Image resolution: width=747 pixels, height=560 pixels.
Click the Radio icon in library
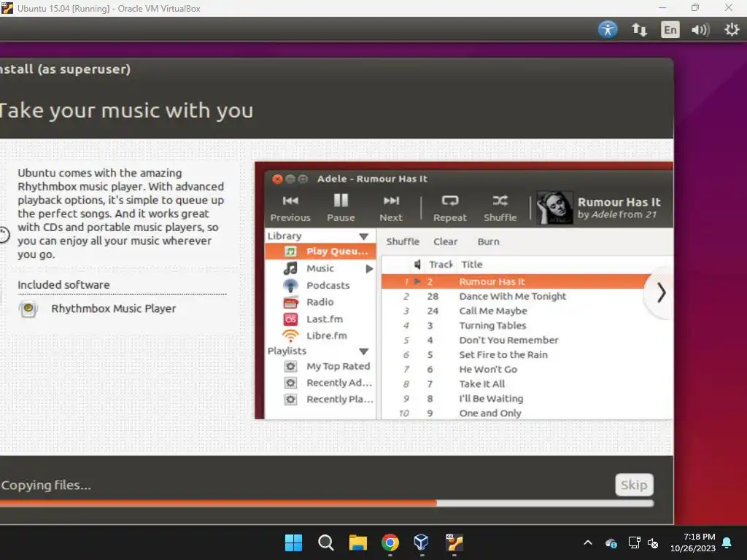[x=290, y=302]
